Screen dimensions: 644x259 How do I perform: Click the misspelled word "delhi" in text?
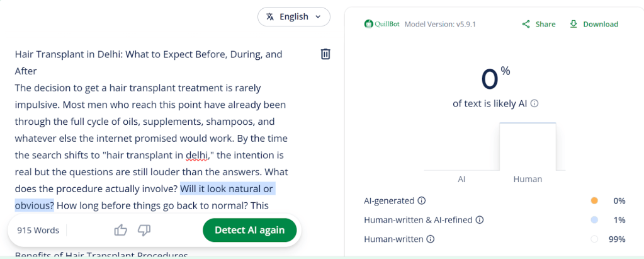pyautogui.click(x=196, y=154)
